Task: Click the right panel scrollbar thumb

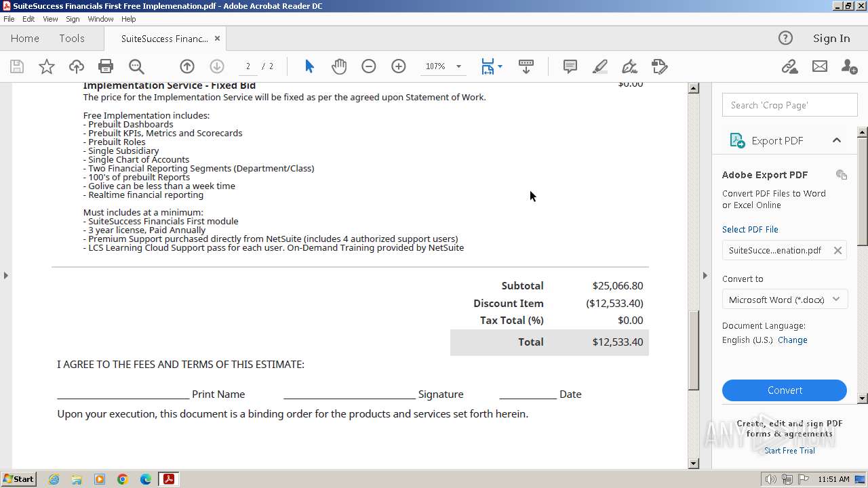Action: pyautogui.click(x=863, y=190)
